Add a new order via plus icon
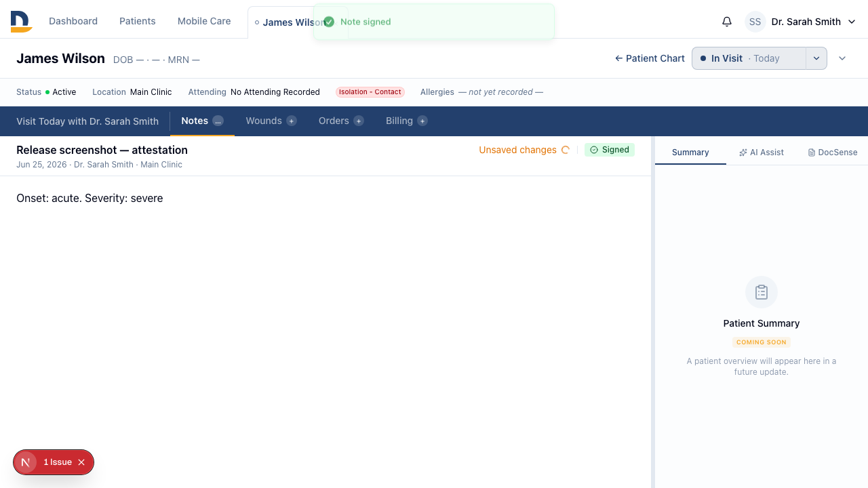This screenshot has height=488, width=868. click(x=359, y=121)
